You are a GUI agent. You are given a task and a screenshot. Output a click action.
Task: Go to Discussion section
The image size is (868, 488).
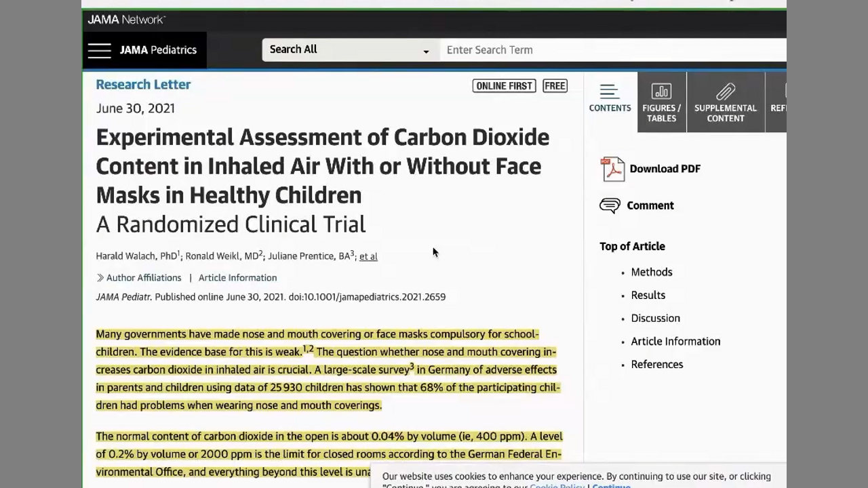tap(655, 318)
